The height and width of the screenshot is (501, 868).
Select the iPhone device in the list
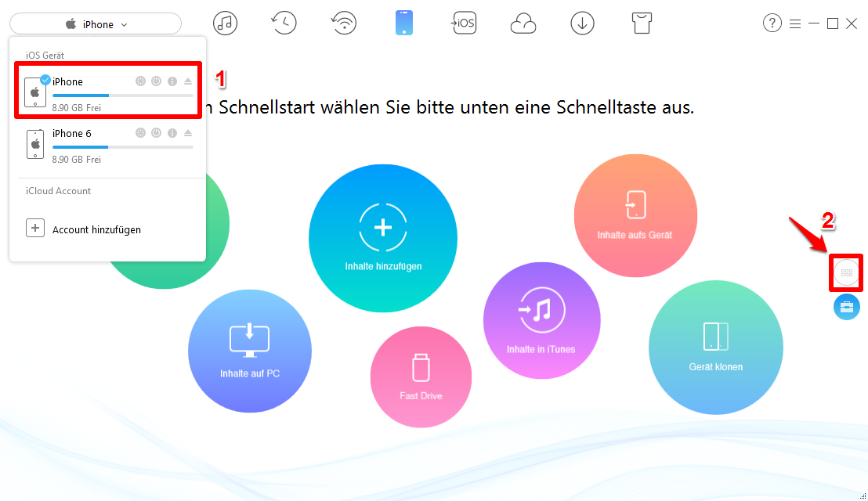click(x=108, y=91)
